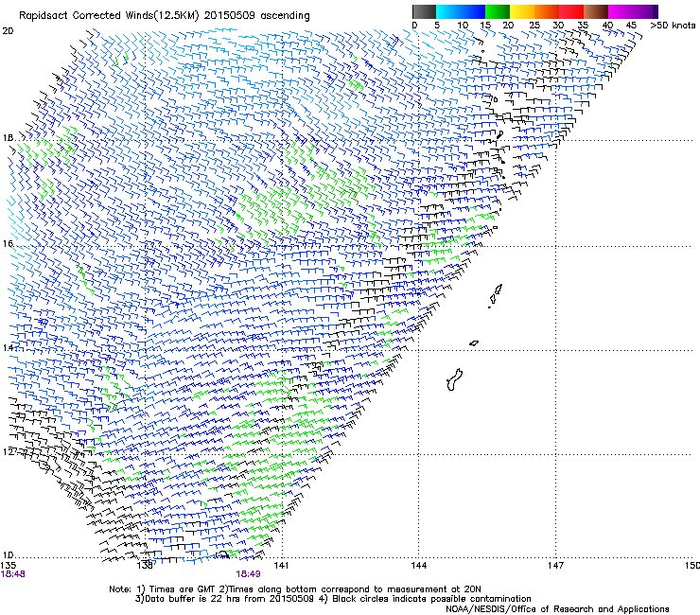Click the '45' label under the color legend
The height and width of the screenshot is (615, 700).
[631, 26]
